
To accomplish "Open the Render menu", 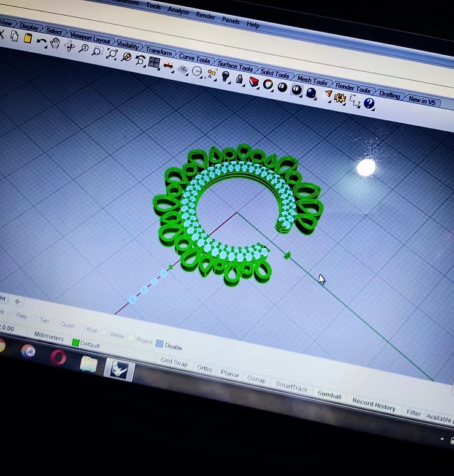I will [206, 16].
